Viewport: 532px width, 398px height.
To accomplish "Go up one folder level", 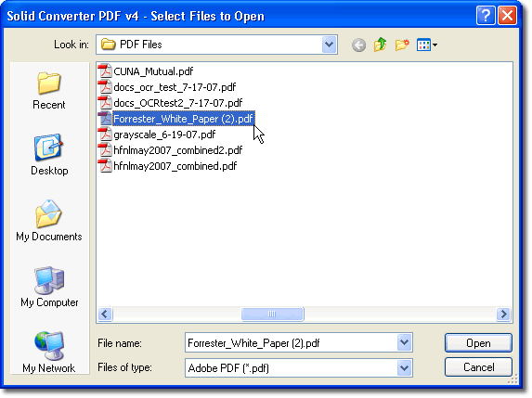I will [381, 45].
